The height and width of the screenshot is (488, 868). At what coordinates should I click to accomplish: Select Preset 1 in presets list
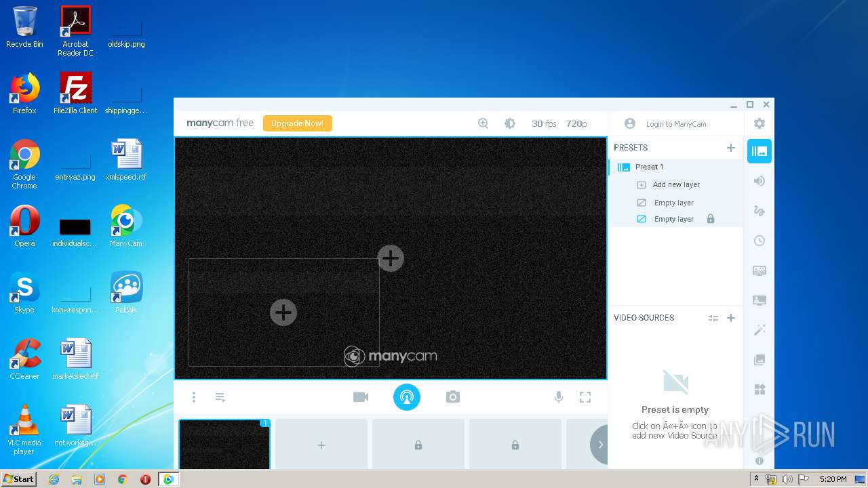coord(676,167)
